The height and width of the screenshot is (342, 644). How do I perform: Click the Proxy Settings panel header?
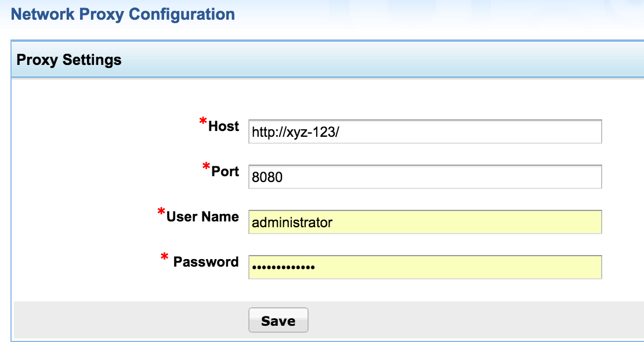(69, 60)
